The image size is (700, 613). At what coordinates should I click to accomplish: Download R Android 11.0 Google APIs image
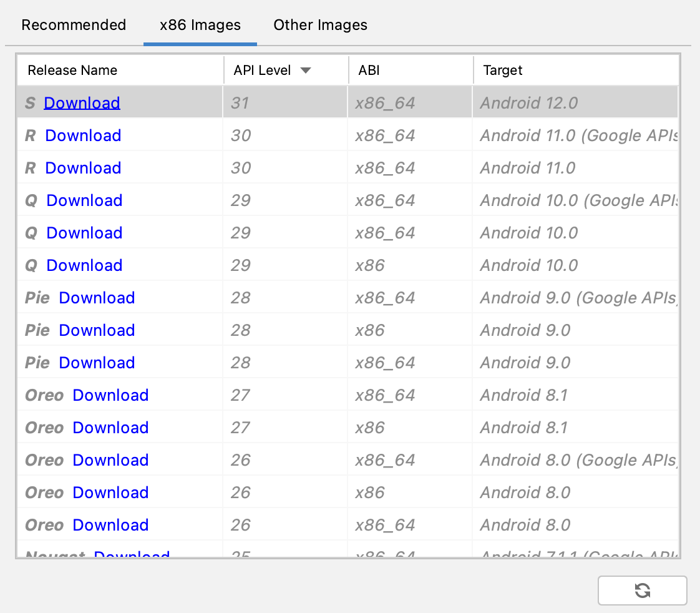click(x=83, y=135)
